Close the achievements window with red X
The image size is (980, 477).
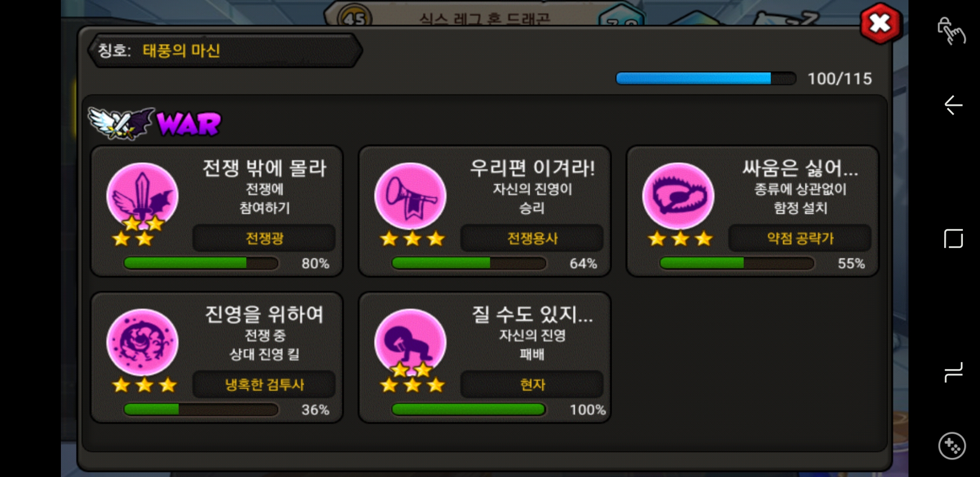[x=881, y=23]
